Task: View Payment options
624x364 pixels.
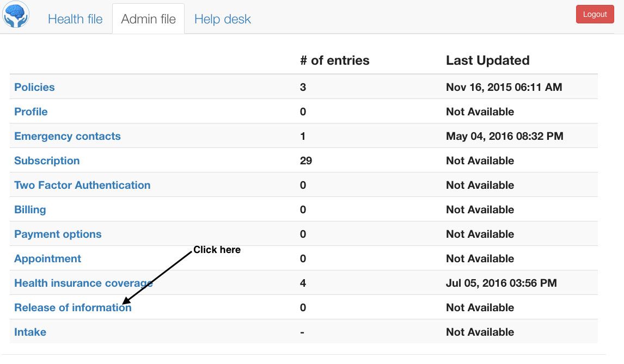Action: click(58, 234)
